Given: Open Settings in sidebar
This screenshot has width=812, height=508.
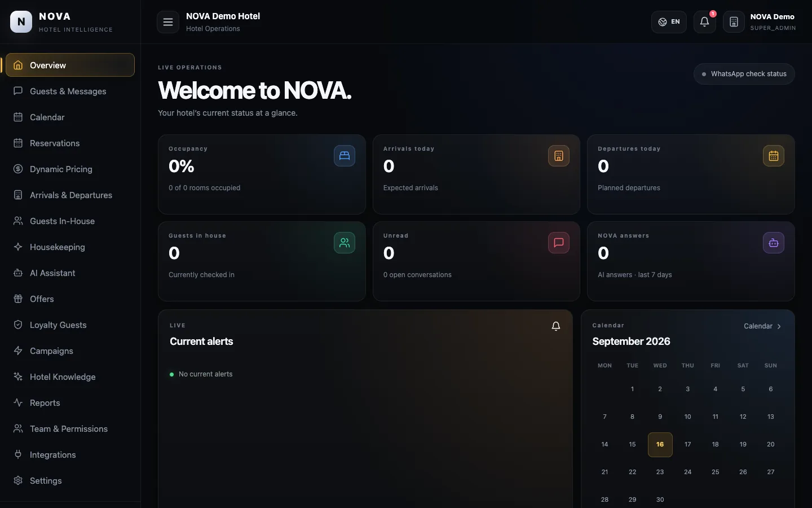Looking at the screenshot, I should click(70, 480).
